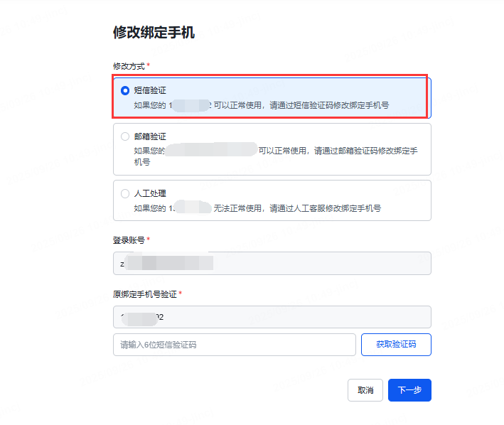Click the 修改方式 field label
This screenshot has width=504, height=425.
point(129,66)
